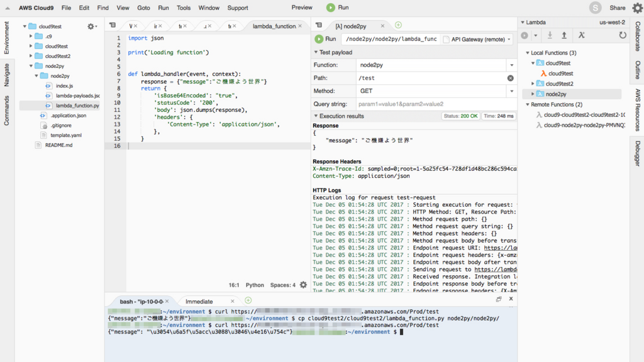
Task: Open API Gateway (remote) run mode dropdown
Action: tap(478, 40)
